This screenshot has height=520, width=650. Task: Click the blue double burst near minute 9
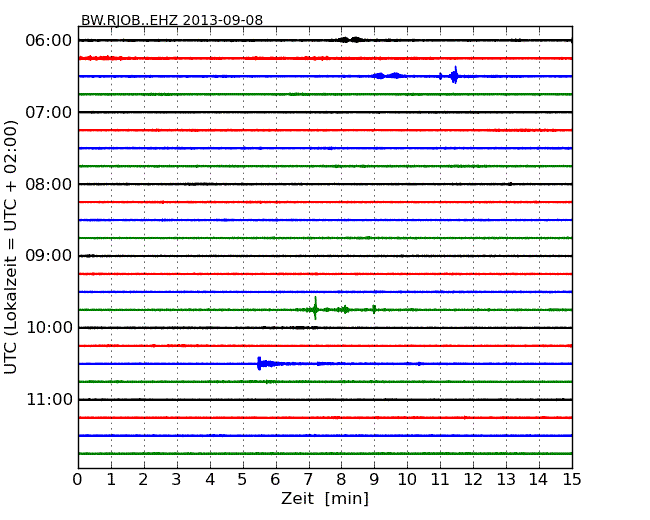pyautogui.click(x=389, y=75)
